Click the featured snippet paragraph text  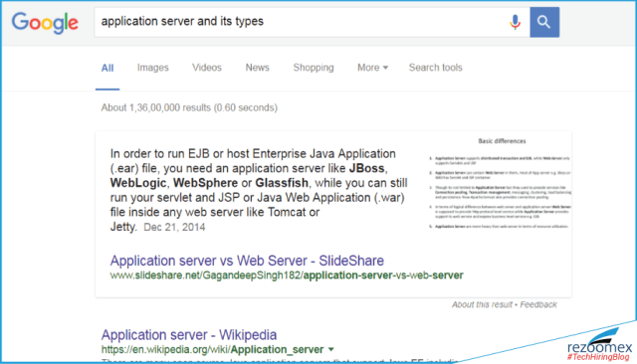(x=259, y=190)
